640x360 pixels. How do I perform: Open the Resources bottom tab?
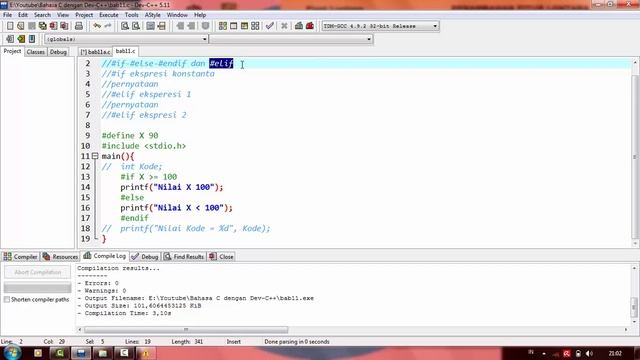pyautogui.click(x=60, y=257)
